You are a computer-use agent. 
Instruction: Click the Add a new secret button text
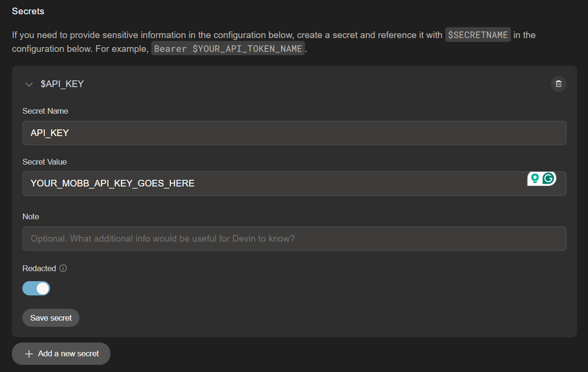click(69, 354)
